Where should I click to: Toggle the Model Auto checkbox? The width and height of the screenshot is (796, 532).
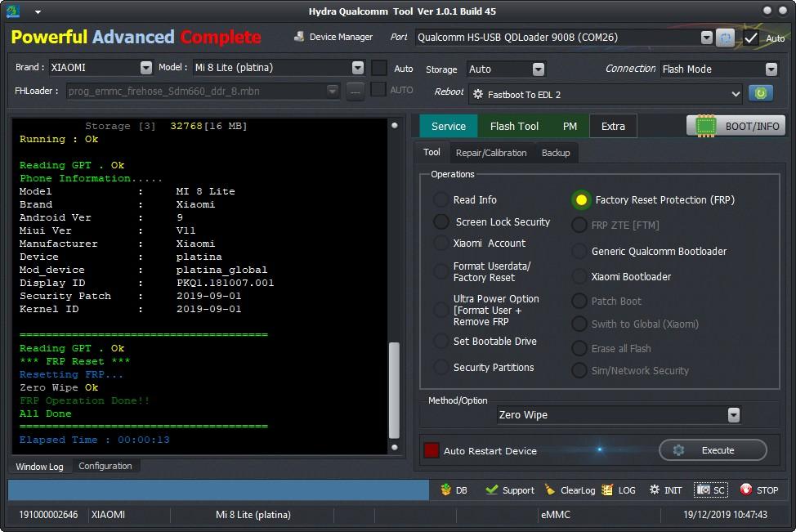point(379,68)
